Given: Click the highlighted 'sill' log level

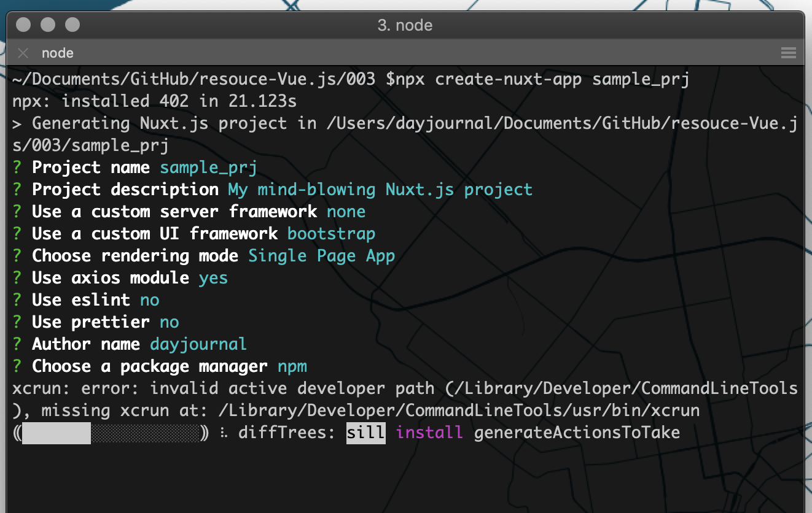Looking at the screenshot, I should tap(366, 433).
